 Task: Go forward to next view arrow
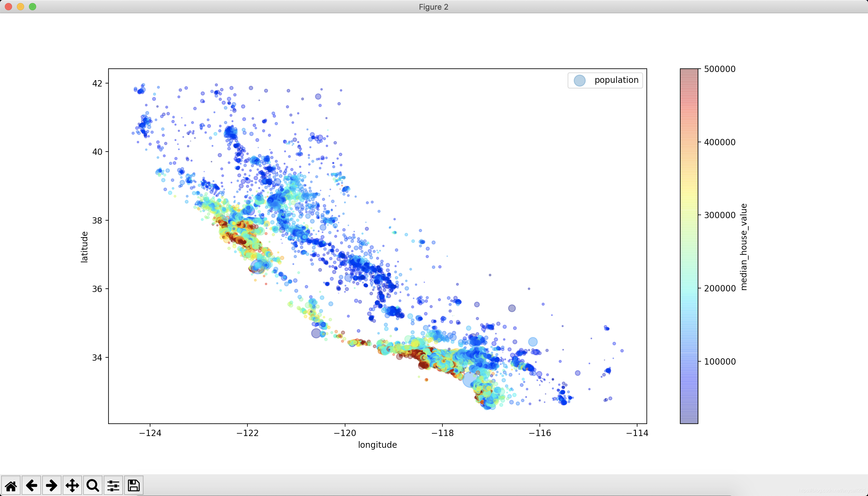click(52, 485)
